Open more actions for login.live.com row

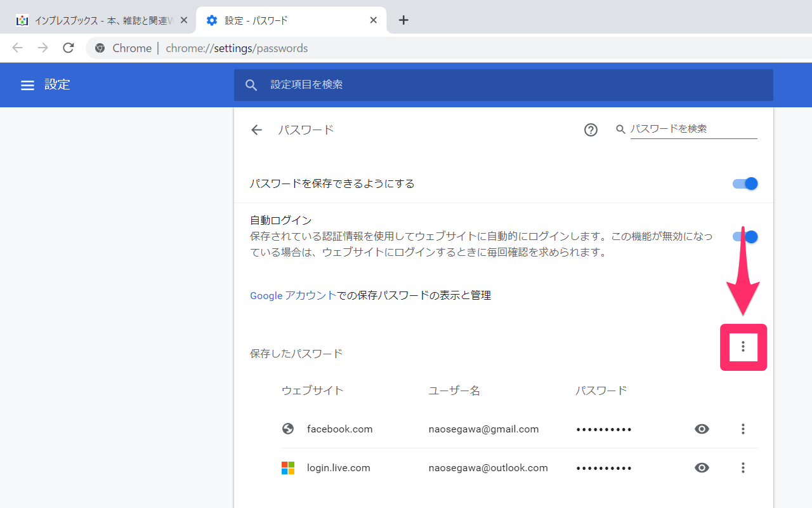[x=743, y=468]
